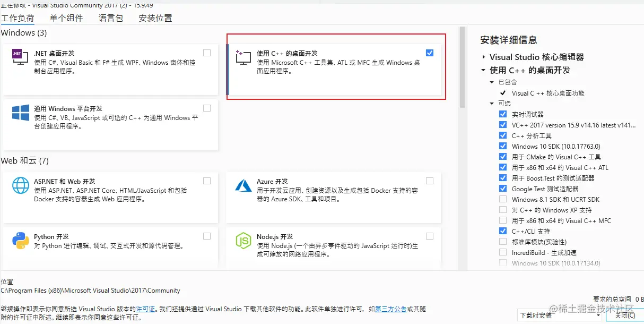This screenshot has height=324, width=644.
Task: Click the Python 开发 icon
Action: [20, 241]
